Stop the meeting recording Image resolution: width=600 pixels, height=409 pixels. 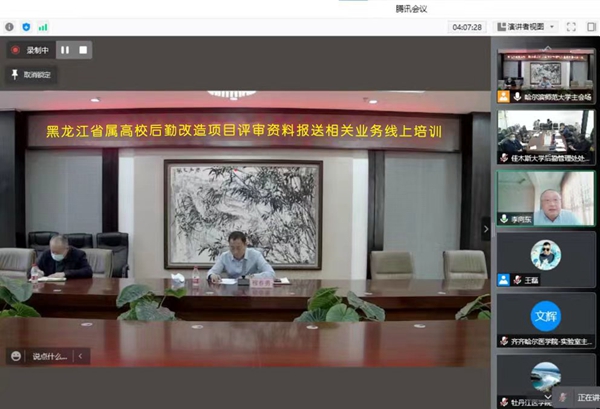(84, 49)
